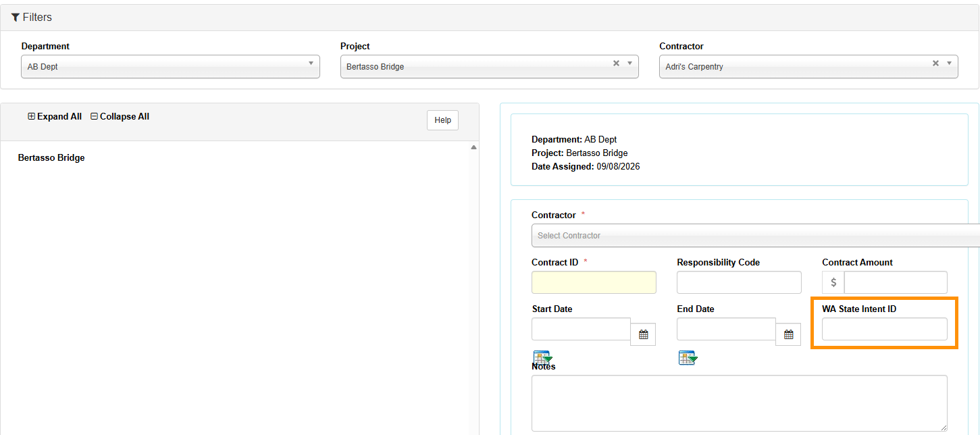The width and height of the screenshot is (980, 435).
Task: Expand all tree nodes
Action: [55, 117]
